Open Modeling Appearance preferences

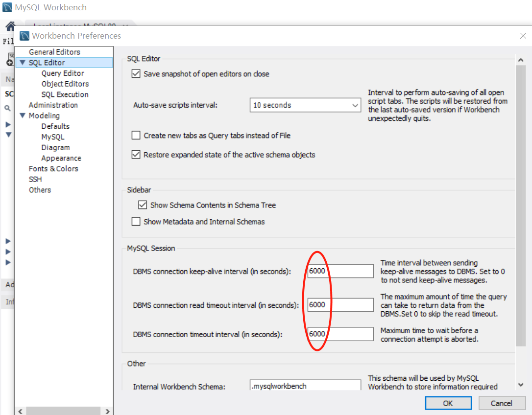pos(61,158)
